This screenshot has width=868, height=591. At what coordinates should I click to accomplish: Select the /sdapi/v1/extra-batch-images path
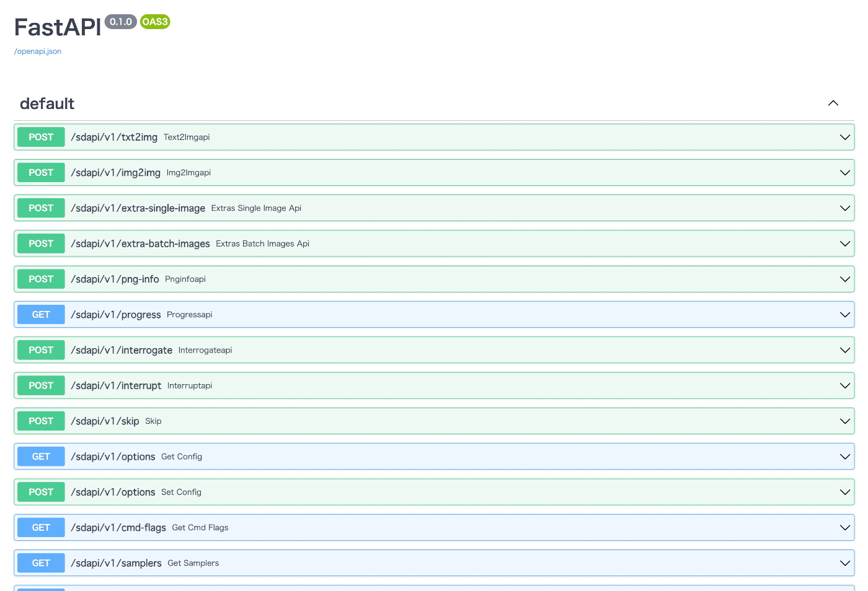pyautogui.click(x=141, y=243)
